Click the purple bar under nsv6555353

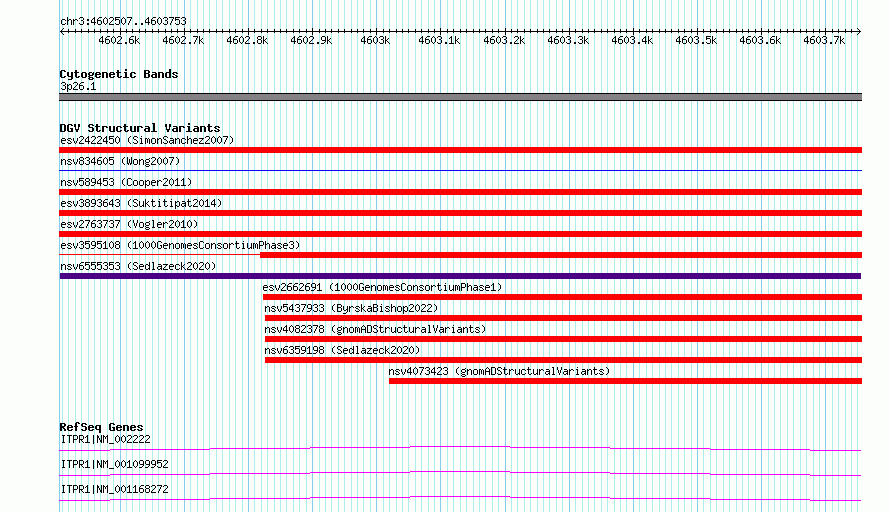tap(460, 276)
